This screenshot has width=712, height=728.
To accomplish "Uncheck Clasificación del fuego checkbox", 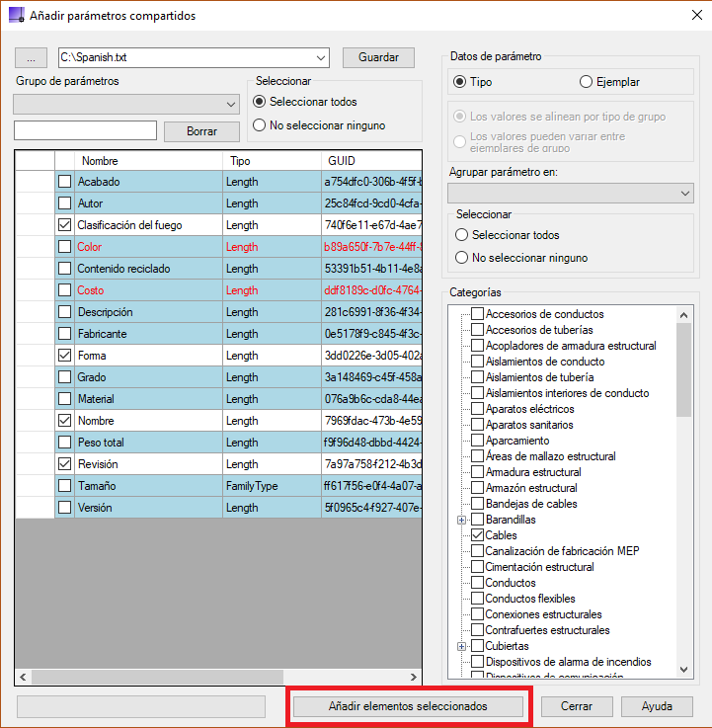I will [x=64, y=224].
